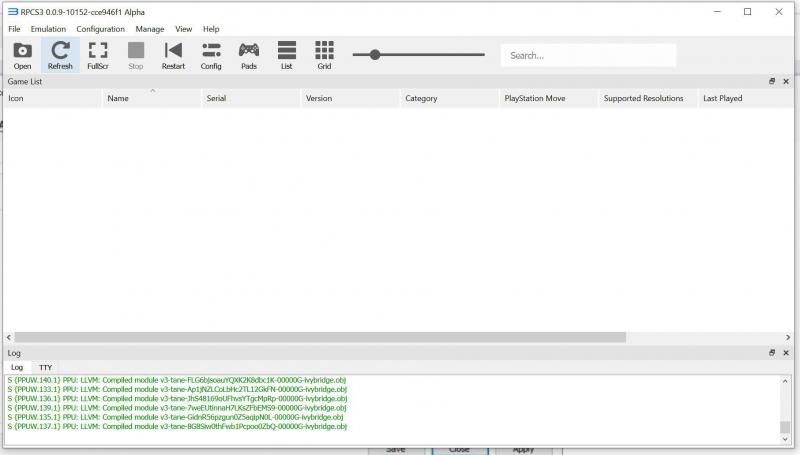Screen dimensions: 800x455
Task: Sort games by Name column header
Action: 118,99
